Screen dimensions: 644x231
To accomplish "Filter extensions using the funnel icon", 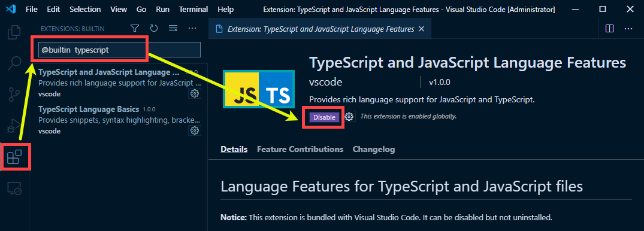I will [x=135, y=28].
